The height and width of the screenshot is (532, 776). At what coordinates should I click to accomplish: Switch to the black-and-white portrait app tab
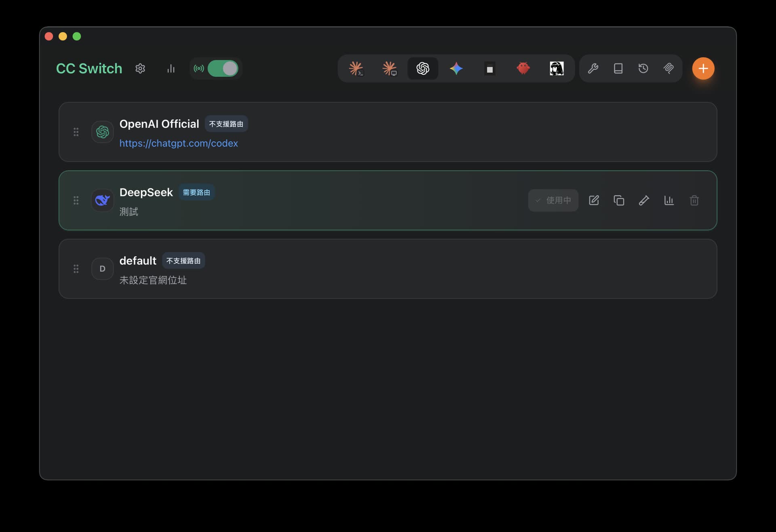tap(557, 68)
